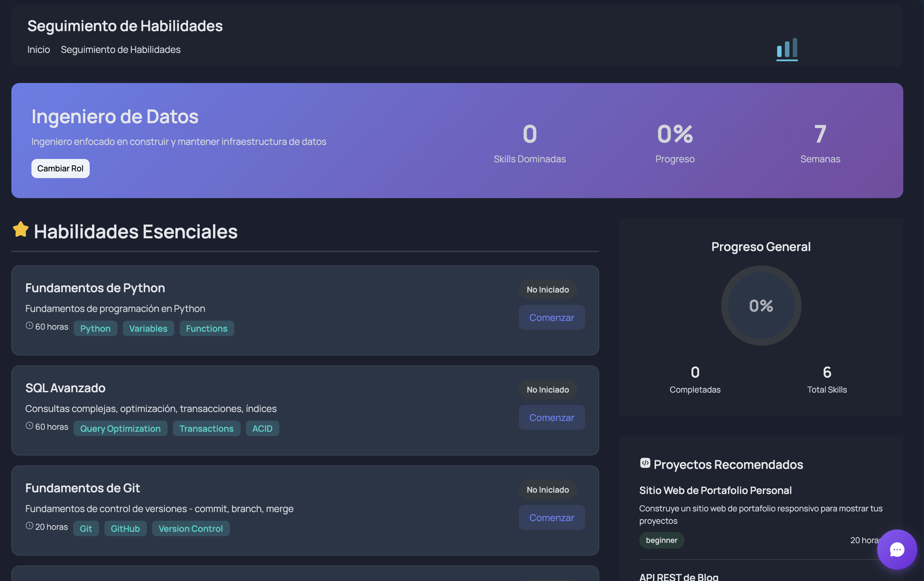Image resolution: width=924 pixels, height=581 pixels.
Task: Click the clock icon on SQL Avanzado card
Action: coord(29,426)
